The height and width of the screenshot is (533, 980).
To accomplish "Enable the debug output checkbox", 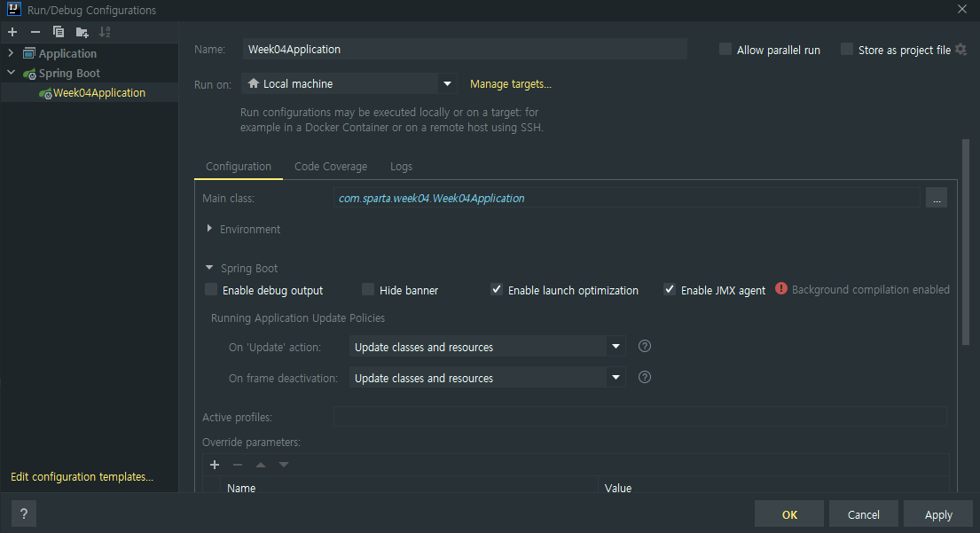I will (211, 290).
